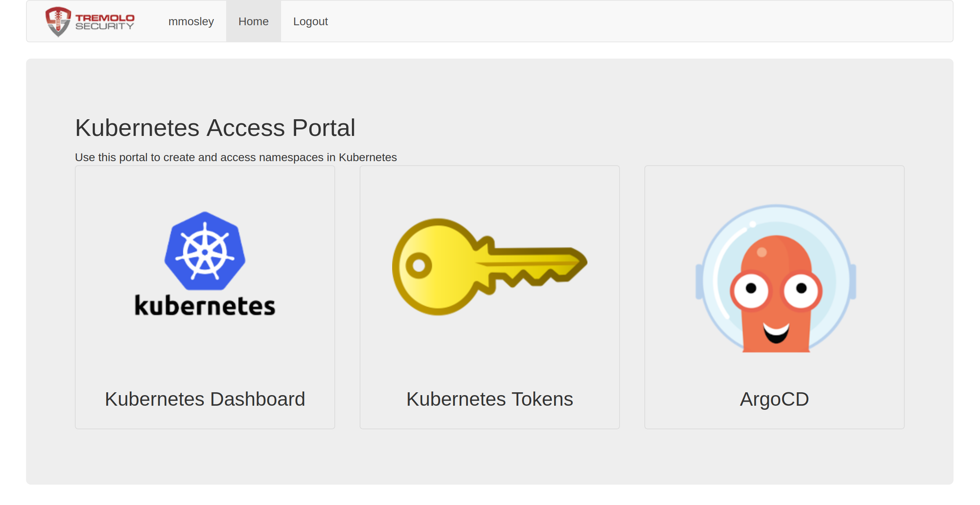This screenshot has height=505, width=980.
Task: Click the Tremolo Security wordmark text
Action: tap(105, 22)
